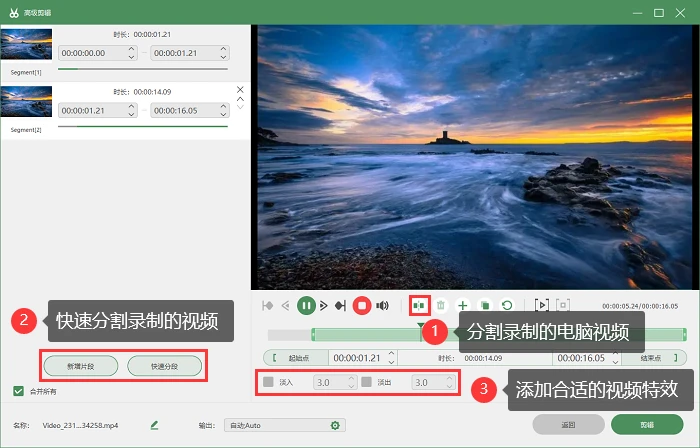Increase Segment[1] start time with up arrow
The height and width of the screenshot is (448, 700).
131,49
